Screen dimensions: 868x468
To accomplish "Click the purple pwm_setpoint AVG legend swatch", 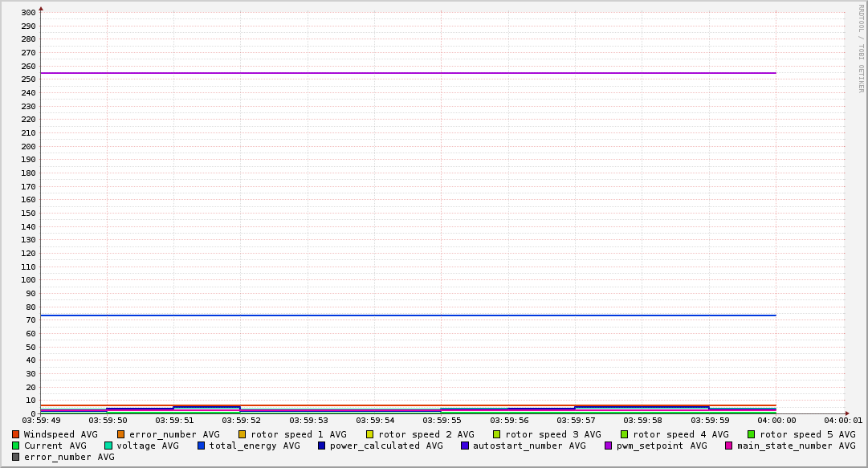I will [608, 446].
